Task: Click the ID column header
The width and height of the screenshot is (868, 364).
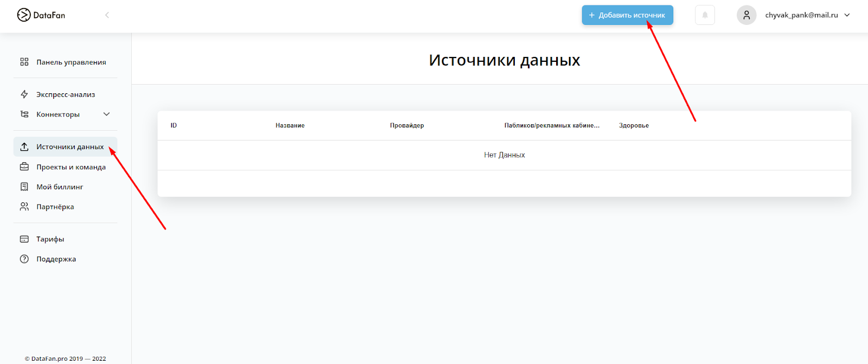Action: point(174,125)
